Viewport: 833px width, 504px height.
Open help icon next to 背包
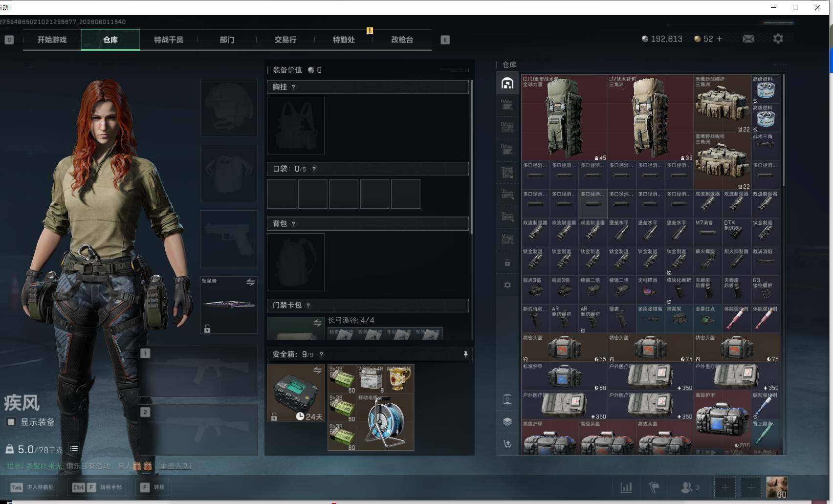[293, 224]
